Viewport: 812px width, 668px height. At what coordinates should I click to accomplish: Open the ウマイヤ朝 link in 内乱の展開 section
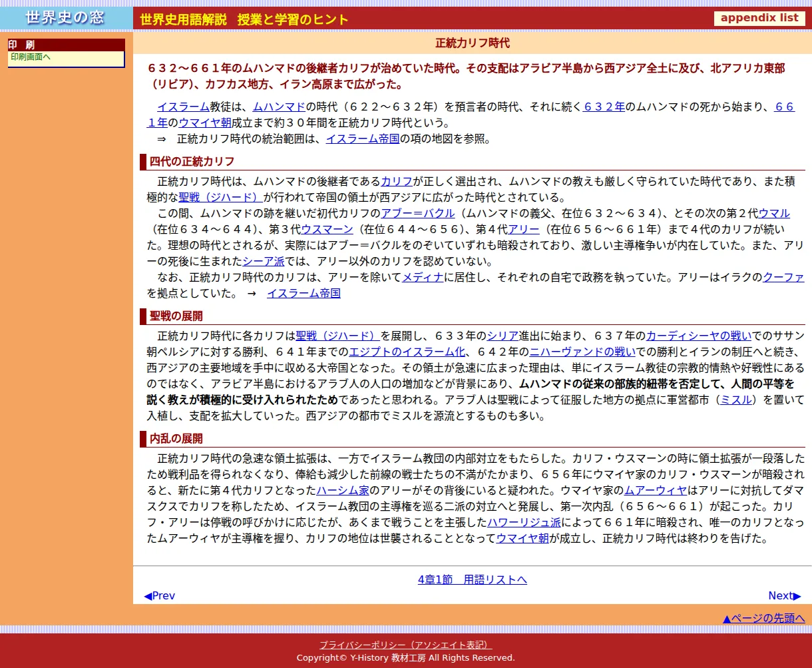click(x=522, y=539)
